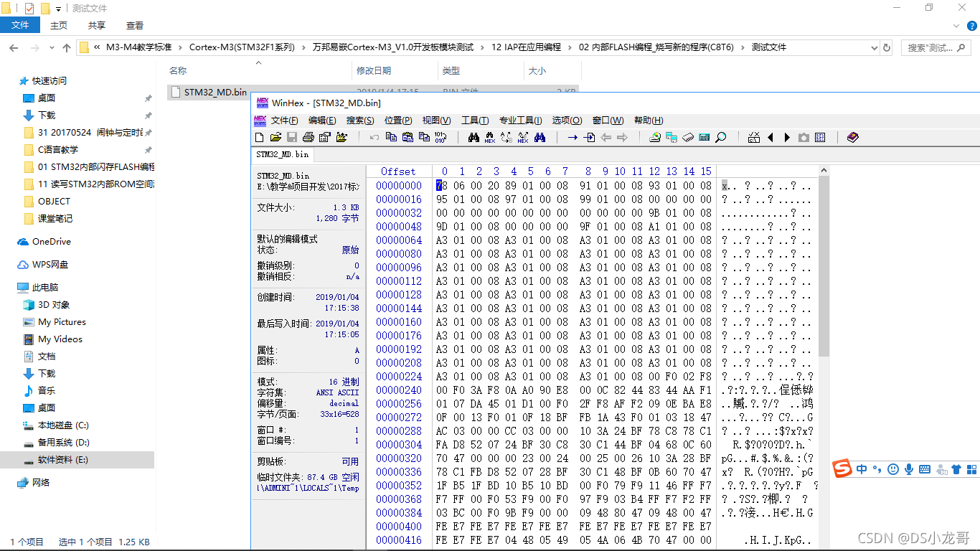This screenshot has height=551, width=980.
Task: Click the camera snapshot icon in toolbar
Action: (x=804, y=137)
